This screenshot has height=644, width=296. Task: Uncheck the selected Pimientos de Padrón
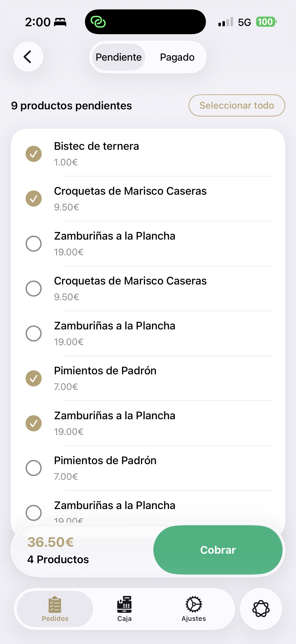click(34, 378)
